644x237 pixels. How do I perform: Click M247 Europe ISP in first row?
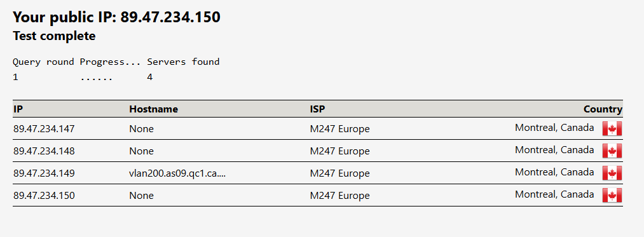point(339,129)
